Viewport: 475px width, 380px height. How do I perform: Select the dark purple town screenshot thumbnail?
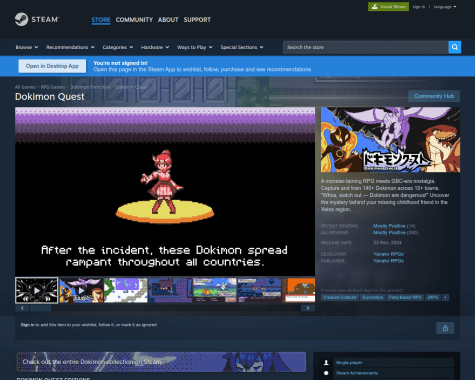point(170,291)
